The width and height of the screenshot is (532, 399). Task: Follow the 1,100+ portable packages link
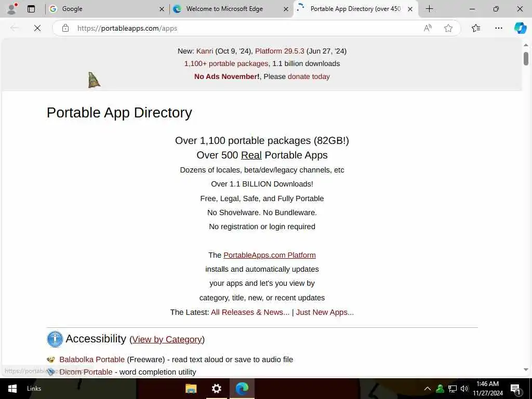(226, 64)
